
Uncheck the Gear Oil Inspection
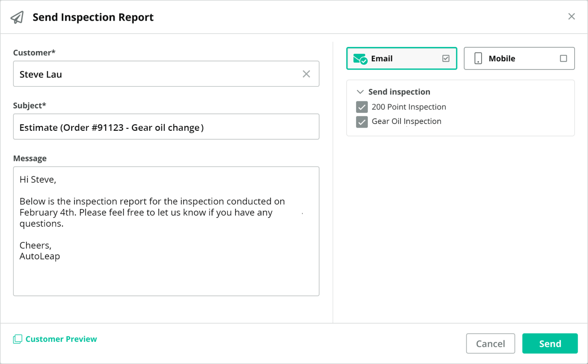click(361, 122)
